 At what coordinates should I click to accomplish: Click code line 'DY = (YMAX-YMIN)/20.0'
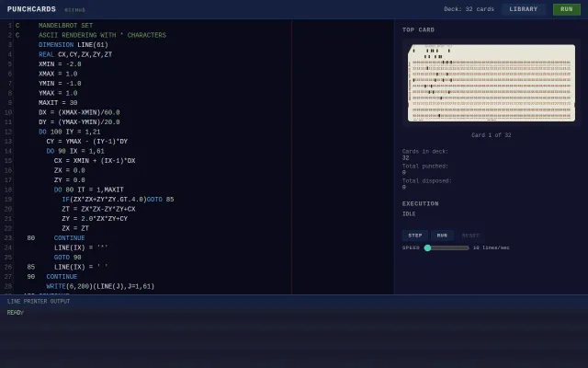pos(79,122)
